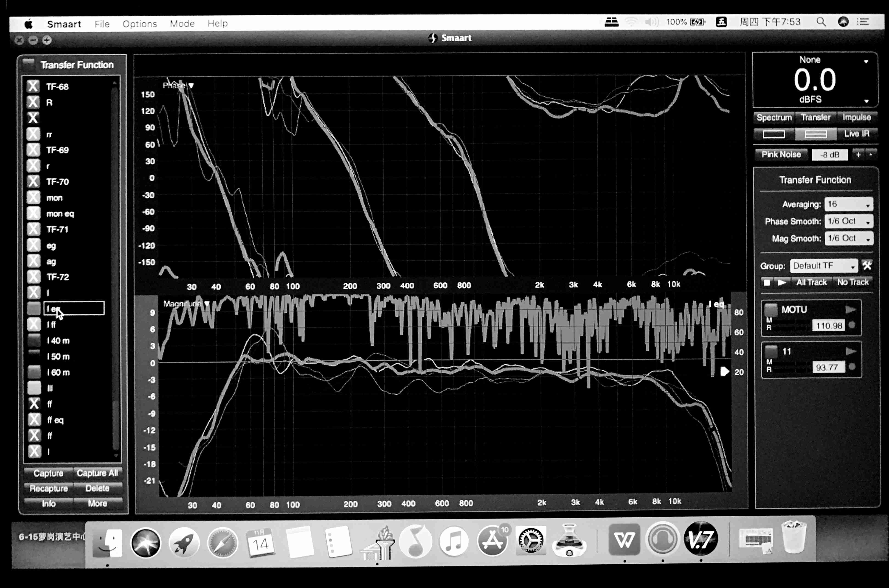Switch to Impulse mode tab
This screenshot has width=889, height=588.
pos(856,117)
